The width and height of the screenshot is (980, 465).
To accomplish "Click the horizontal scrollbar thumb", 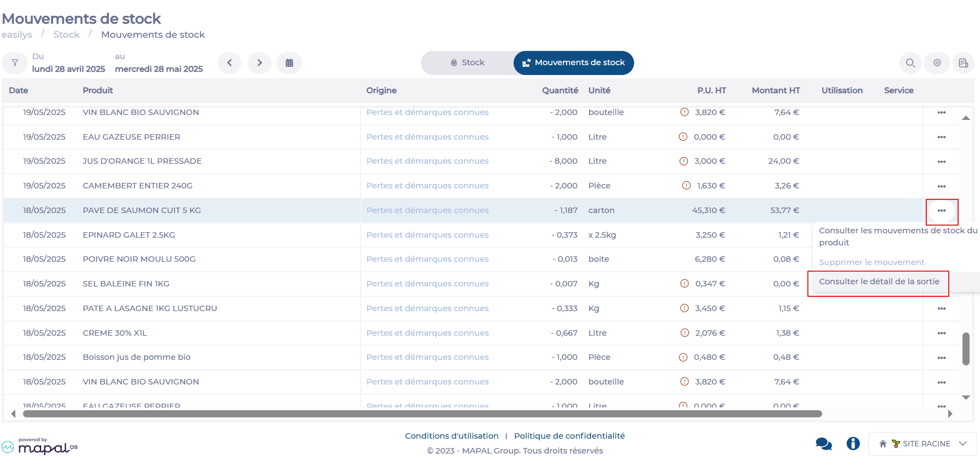I will tap(423, 414).
